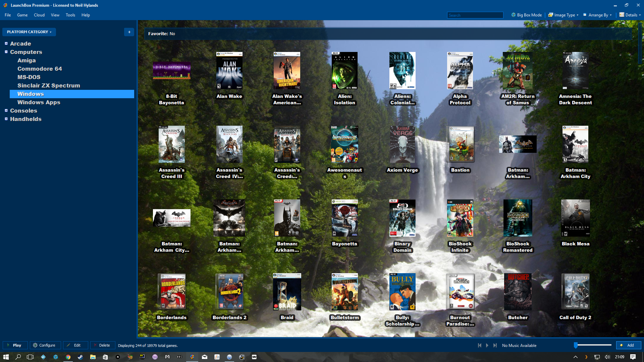Open the Windows Start menu
Image resolution: width=644 pixels, height=362 pixels.
[6, 357]
